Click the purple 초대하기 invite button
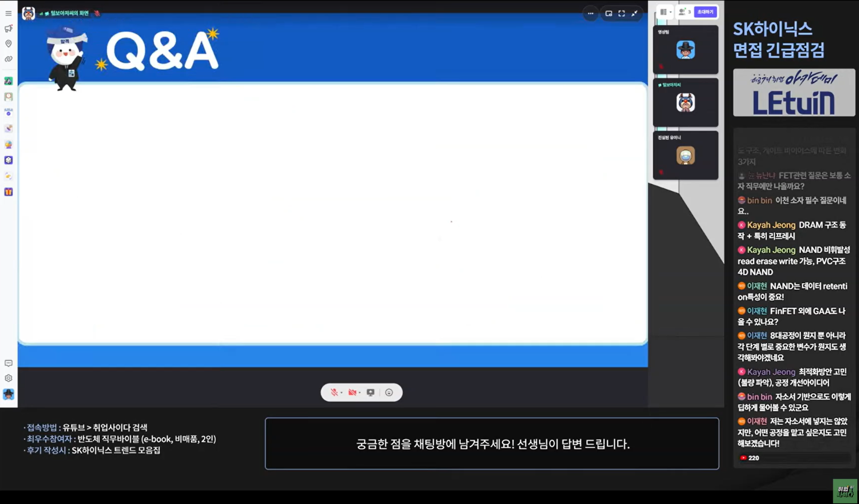 point(705,12)
